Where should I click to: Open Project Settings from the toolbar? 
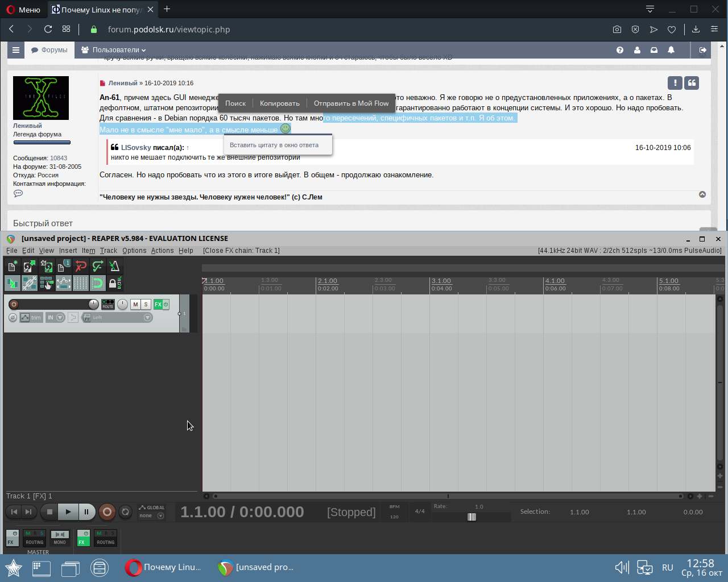[x=63, y=266]
